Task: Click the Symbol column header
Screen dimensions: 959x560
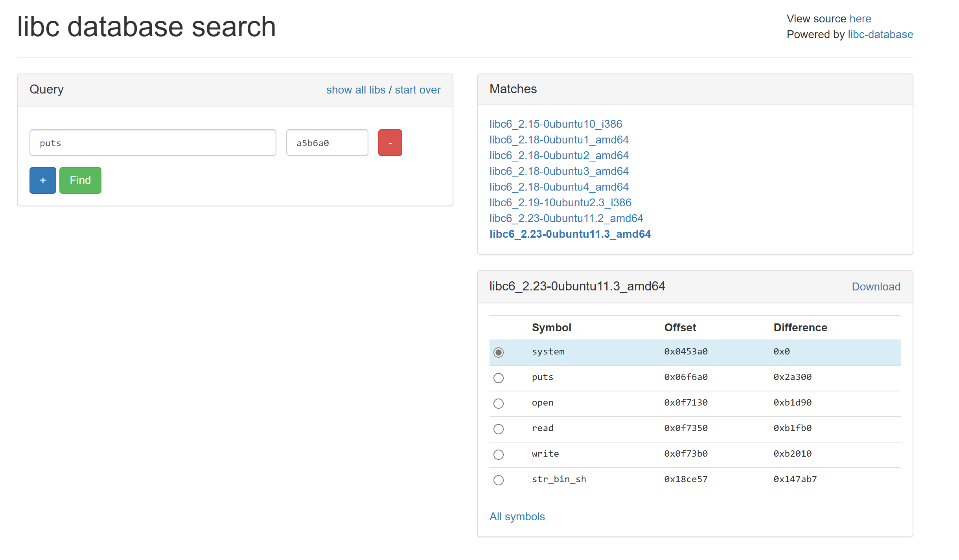Action: (x=551, y=327)
